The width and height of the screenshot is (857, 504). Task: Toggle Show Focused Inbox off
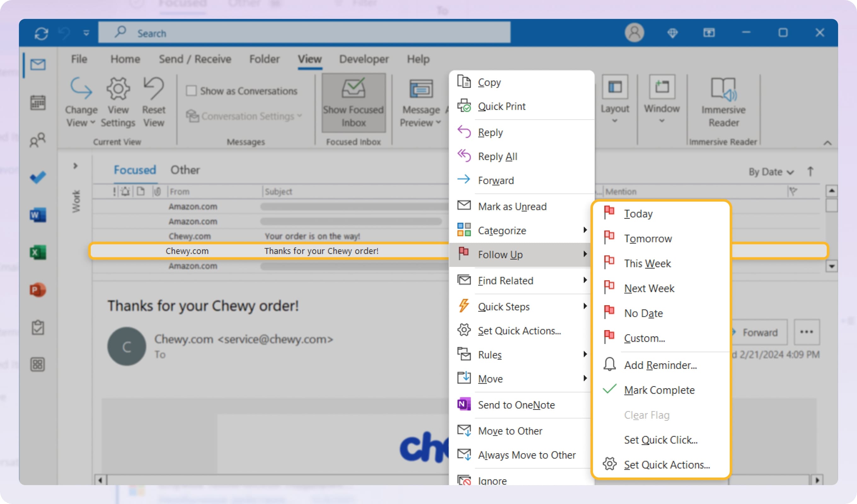pos(353,103)
